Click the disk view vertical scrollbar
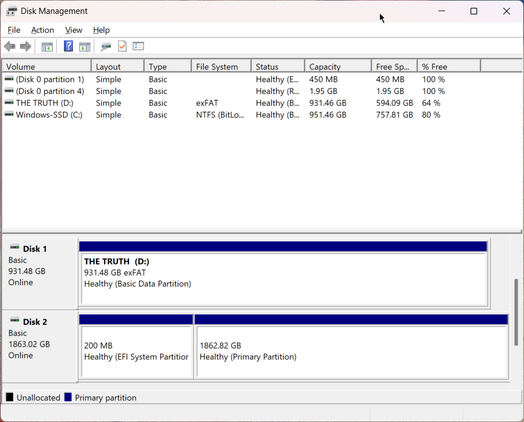This screenshot has width=524, height=422. [516, 312]
